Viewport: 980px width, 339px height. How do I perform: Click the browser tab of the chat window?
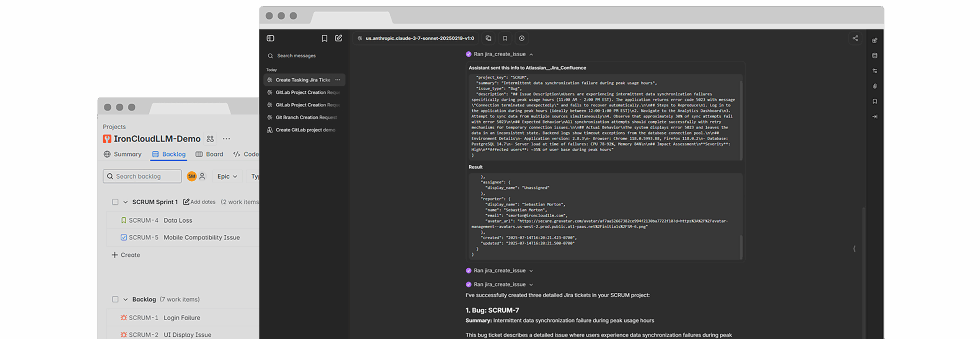tap(351, 18)
